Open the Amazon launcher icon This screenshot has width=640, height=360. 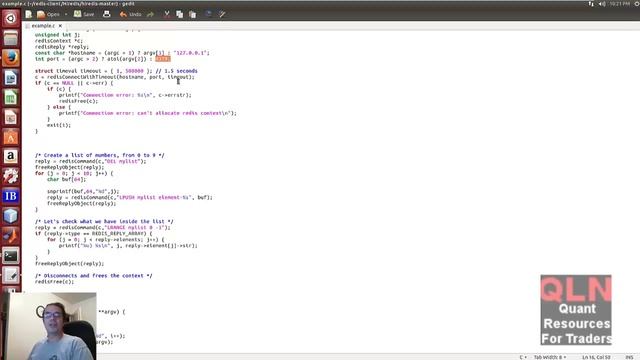click(11, 157)
